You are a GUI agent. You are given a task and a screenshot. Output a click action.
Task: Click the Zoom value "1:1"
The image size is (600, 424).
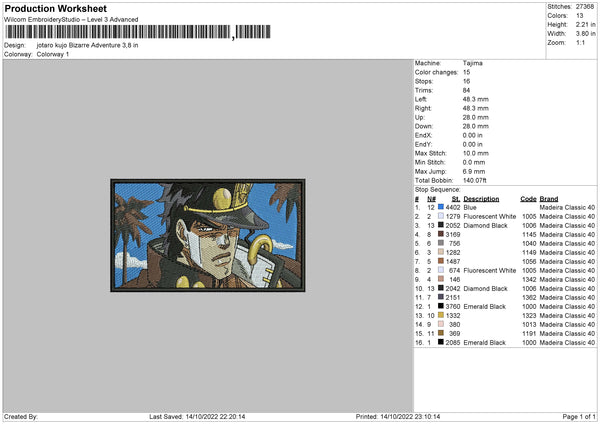click(580, 42)
